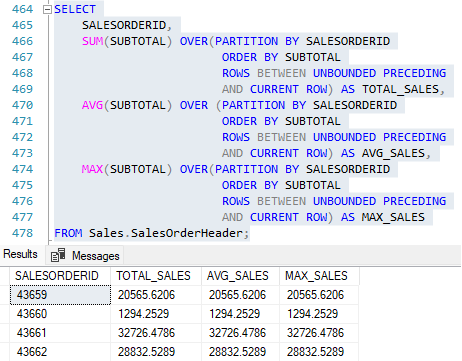Click the Messages tab icon
This screenshot has width=462, height=361.
pos(58,255)
